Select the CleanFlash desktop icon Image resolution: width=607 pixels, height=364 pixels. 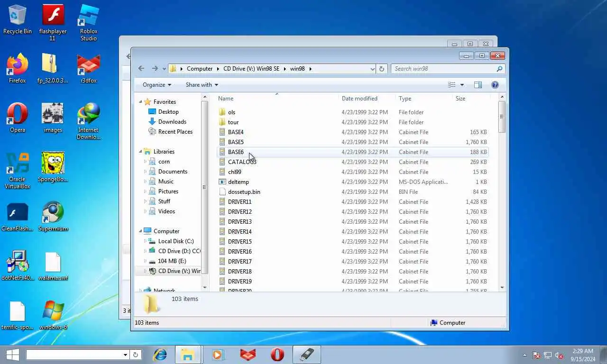coord(18,216)
